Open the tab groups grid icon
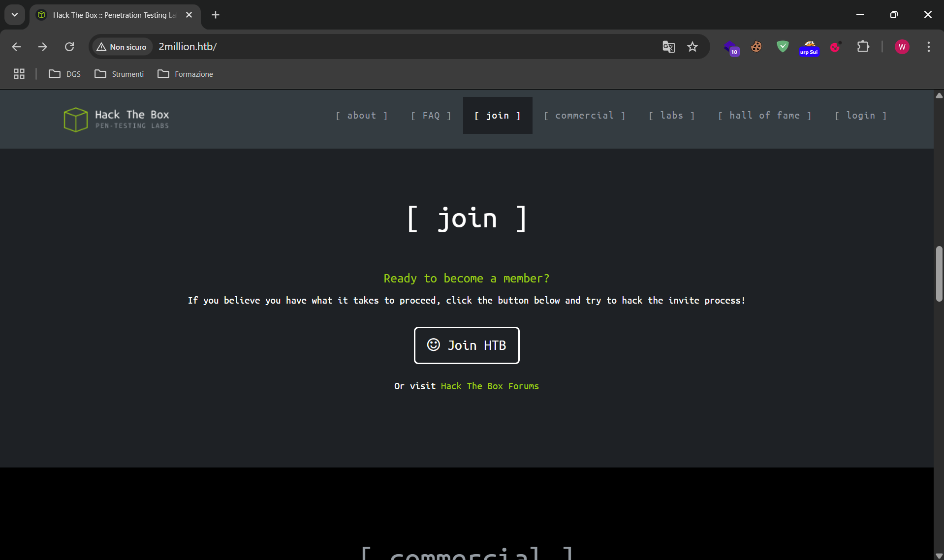This screenshot has width=944, height=560. click(x=19, y=74)
